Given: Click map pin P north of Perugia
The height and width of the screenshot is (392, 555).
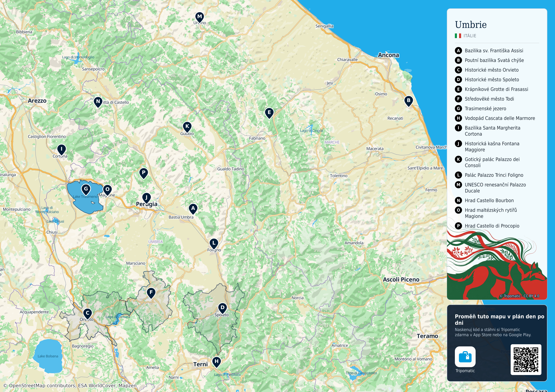Looking at the screenshot, I should click(144, 173).
